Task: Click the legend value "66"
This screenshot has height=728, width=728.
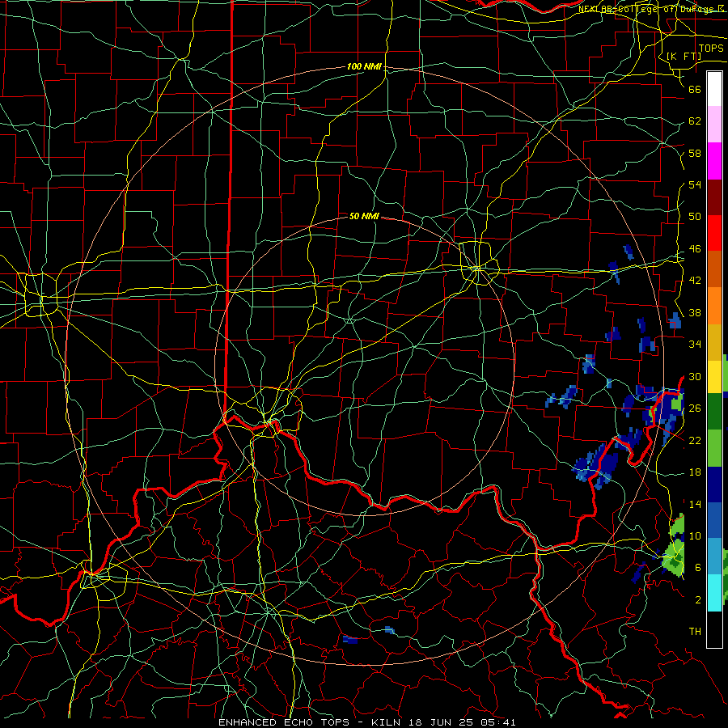Action: 695,89
